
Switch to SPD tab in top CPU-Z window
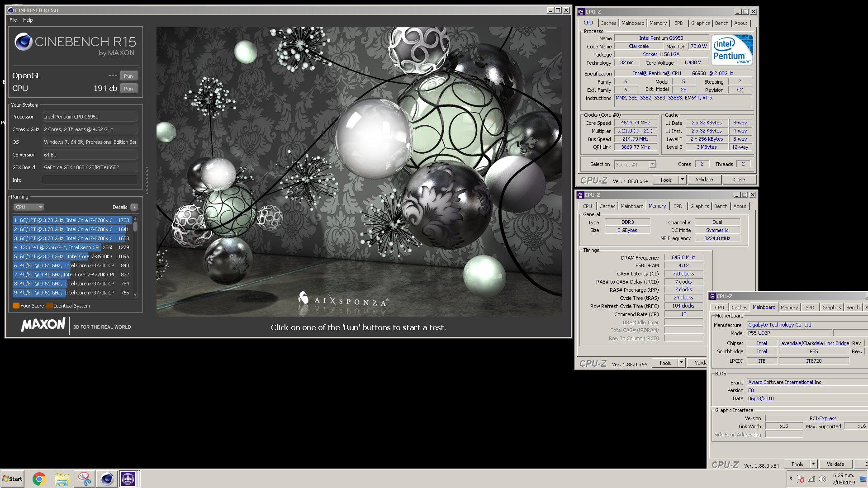[679, 23]
